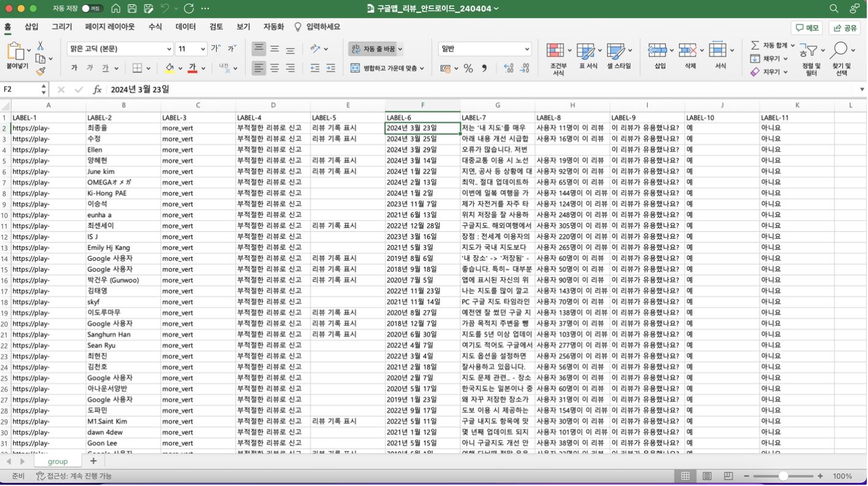Expand Merge and Center (병합하고 가운데 맞춤) dropdown arrow
Screen dimensions: 868x486
tap(422, 69)
